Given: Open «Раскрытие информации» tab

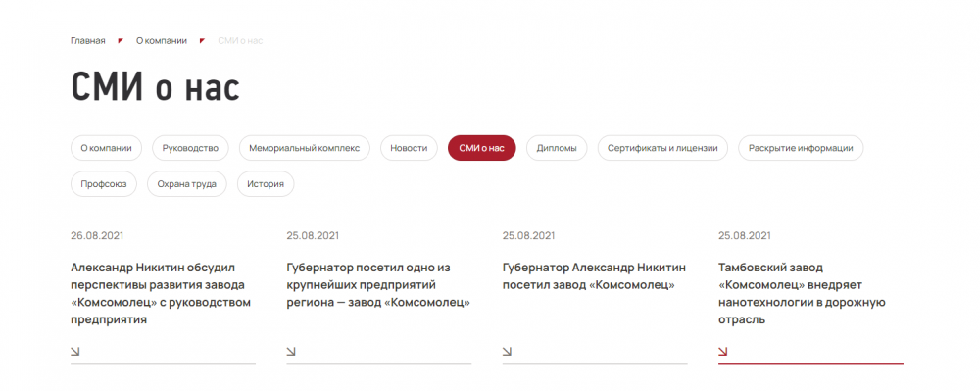Looking at the screenshot, I should (801, 148).
